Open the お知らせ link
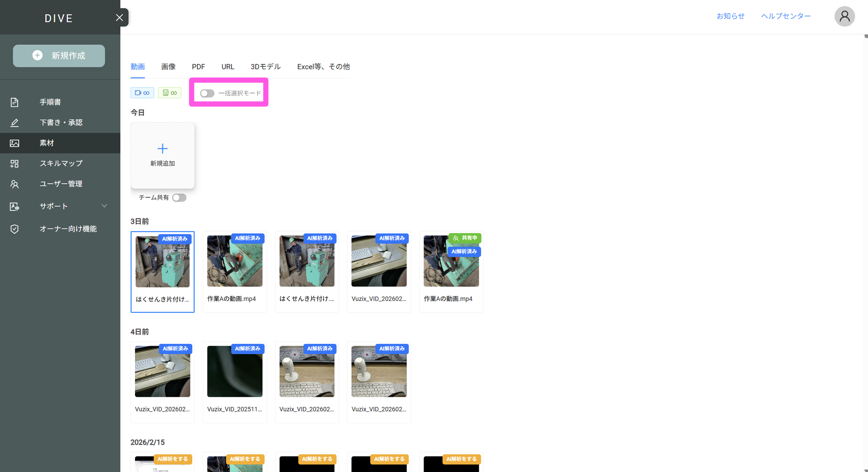Viewport: 868px width, 472px height. click(x=730, y=16)
